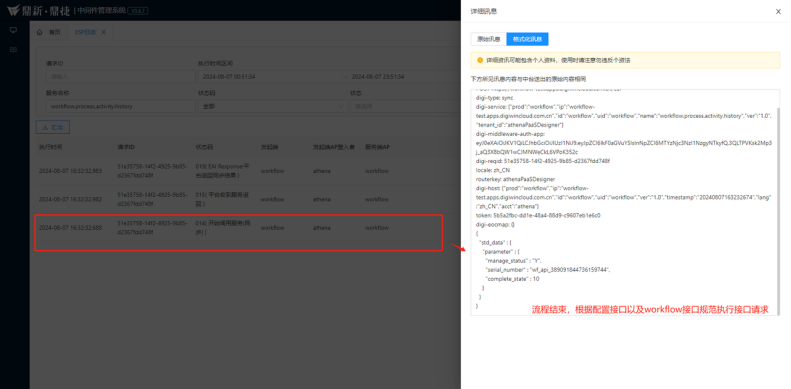Click the 请求ID column header
The image size is (791, 389).
coord(126,147)
